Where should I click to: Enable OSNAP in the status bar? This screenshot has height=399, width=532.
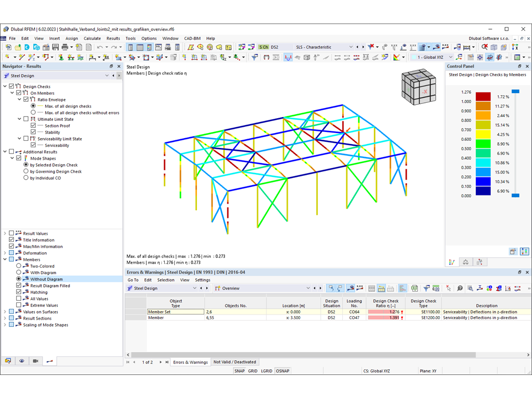(282, 371)
